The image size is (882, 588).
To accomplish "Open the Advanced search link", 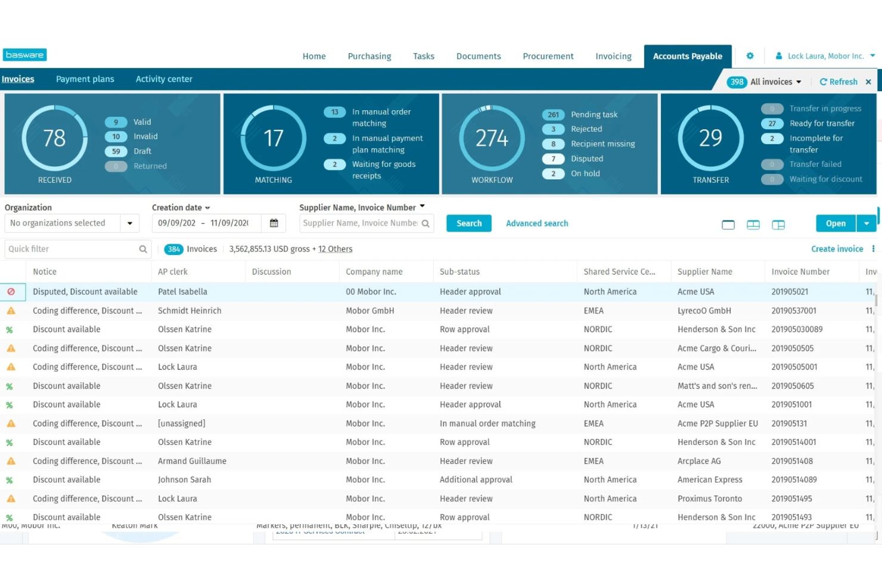I will [536, 223].
